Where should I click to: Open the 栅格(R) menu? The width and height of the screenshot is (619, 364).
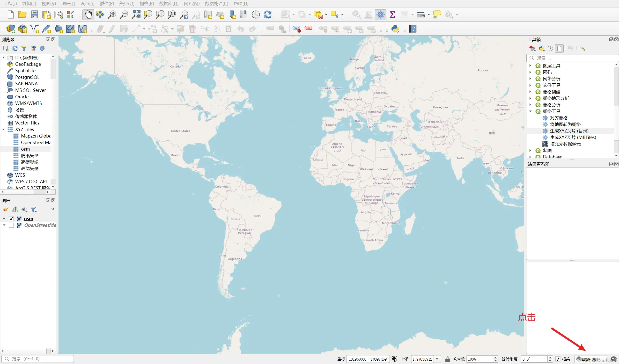146,3
